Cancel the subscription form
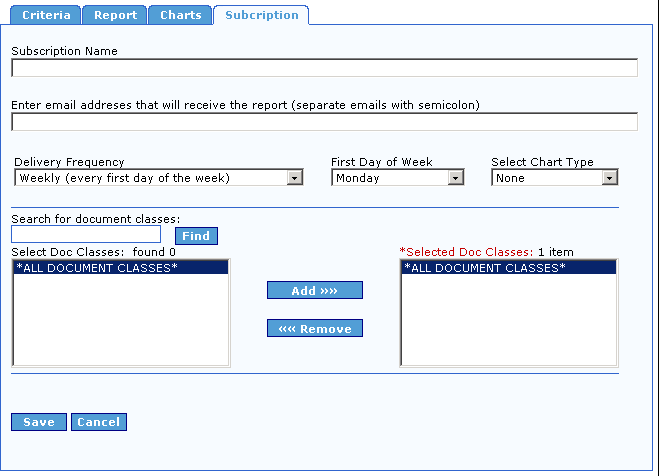This screenshot has height=476, width=659. tap(99, 422)
